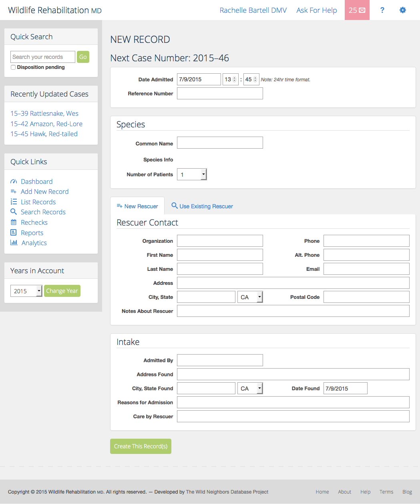Open the Number of Patients dropdown
This screenshot has height=504, width=420.
(x=203, y=174)
